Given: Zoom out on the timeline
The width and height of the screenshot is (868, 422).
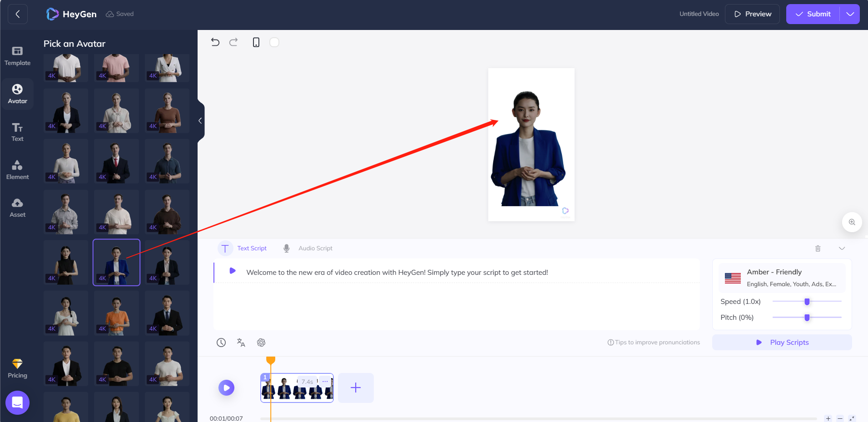Looking at the screenshot, I should point(840,418).
